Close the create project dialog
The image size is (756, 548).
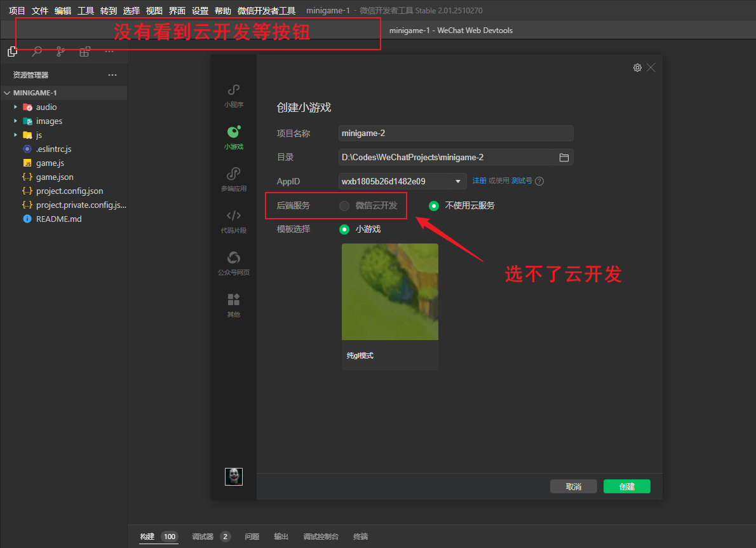click(x=651, y=67)
